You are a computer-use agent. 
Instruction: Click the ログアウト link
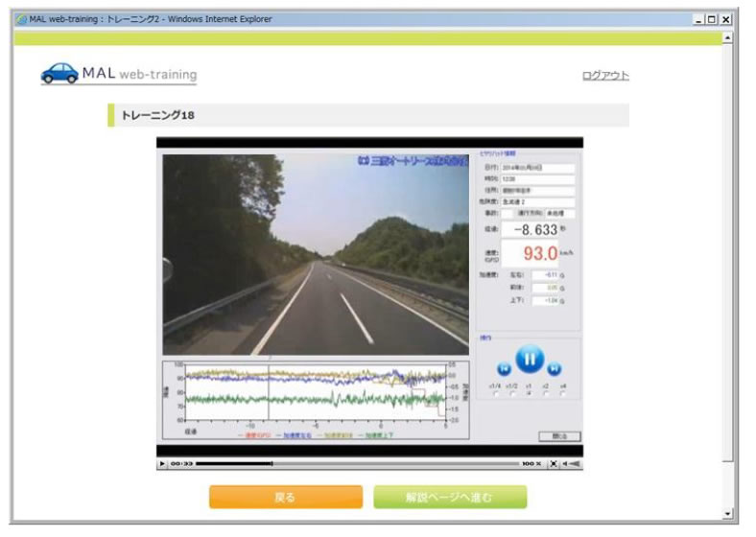click(x=605, y=76)
